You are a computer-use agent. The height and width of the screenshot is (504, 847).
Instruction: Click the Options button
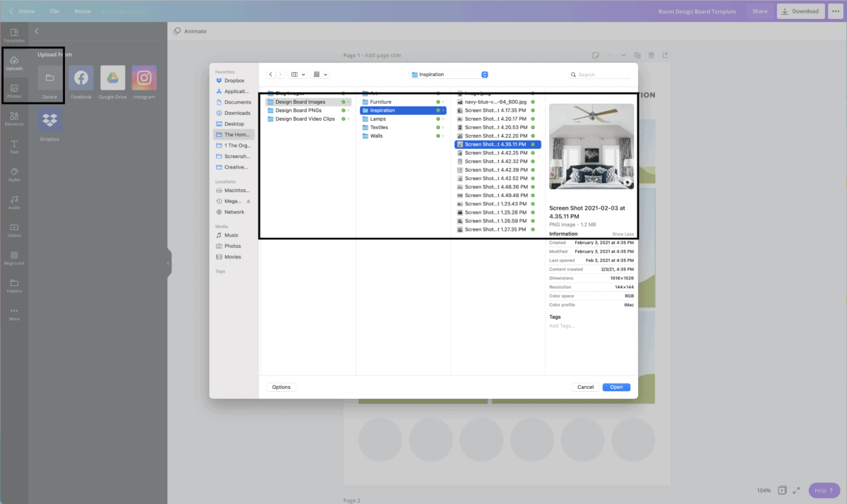281,387
